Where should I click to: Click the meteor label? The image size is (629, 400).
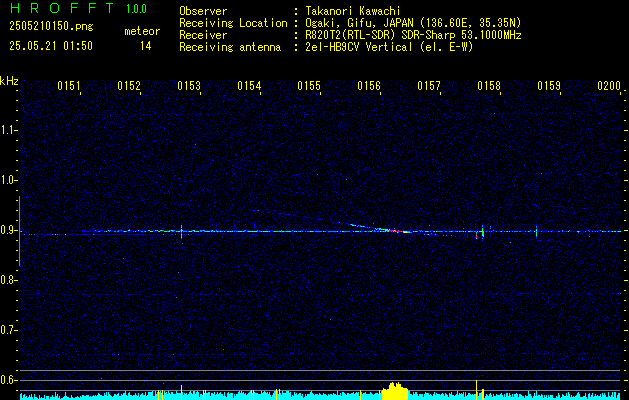coord(142,31)
